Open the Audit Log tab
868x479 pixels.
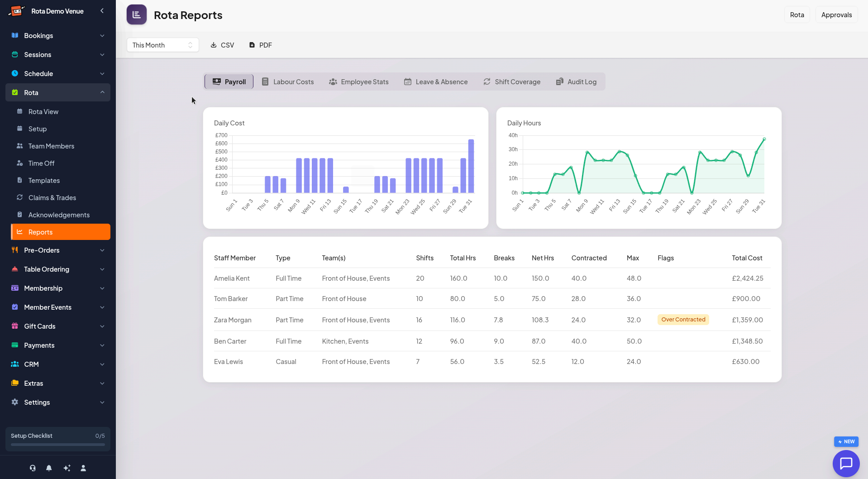tap(576, 82)
